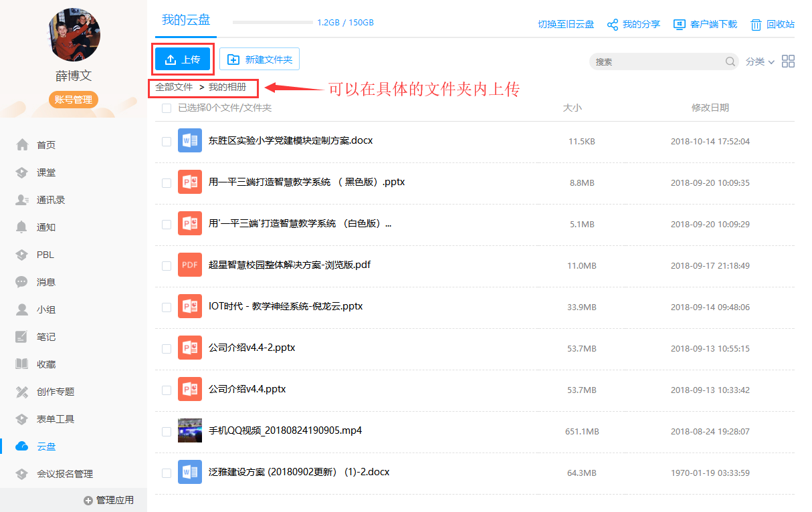Tick checkbox for 白色版 pptx file

click(x=167, y=225)
